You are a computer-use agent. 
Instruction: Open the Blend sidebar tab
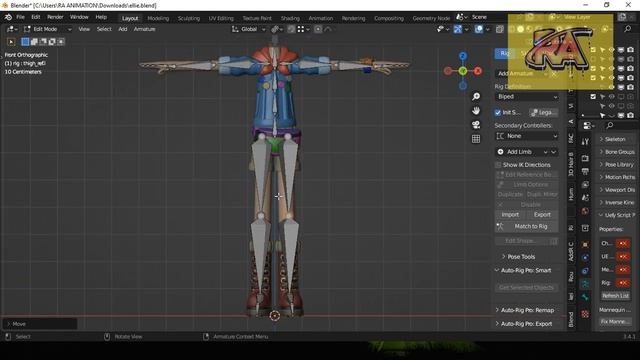coord(571,319)
